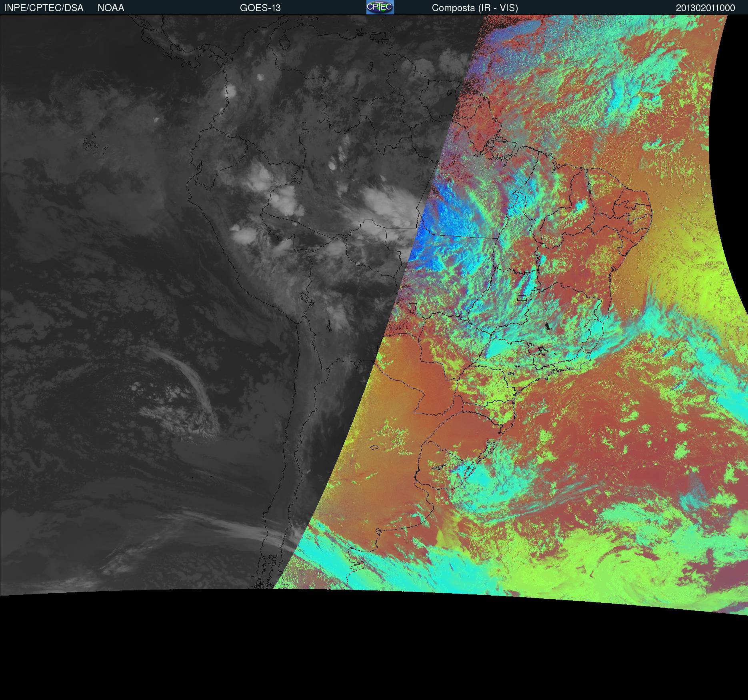Select the GOES-13 satellite label

click(260, 8)
